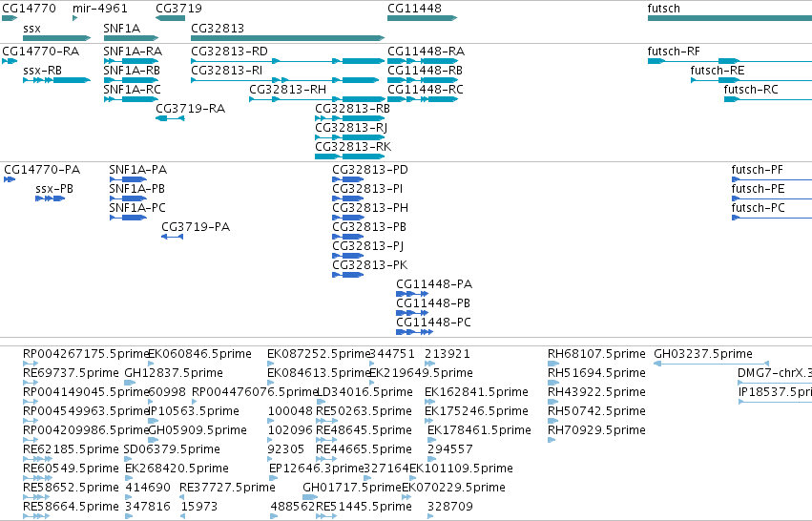Select EST RE58664.5prime
This screenshot has width=812, height=521.
(x=71, y=507)
